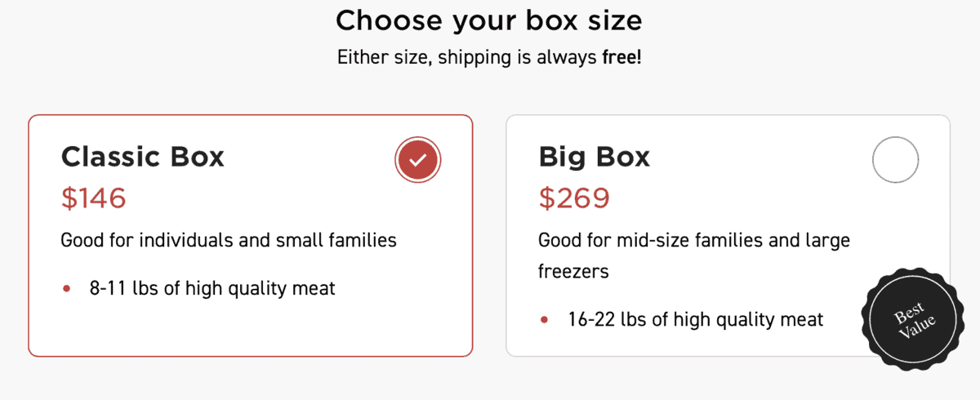Click the free shipping subtitle text
Viewport: 980px width, 400px height.
point(489,58)
